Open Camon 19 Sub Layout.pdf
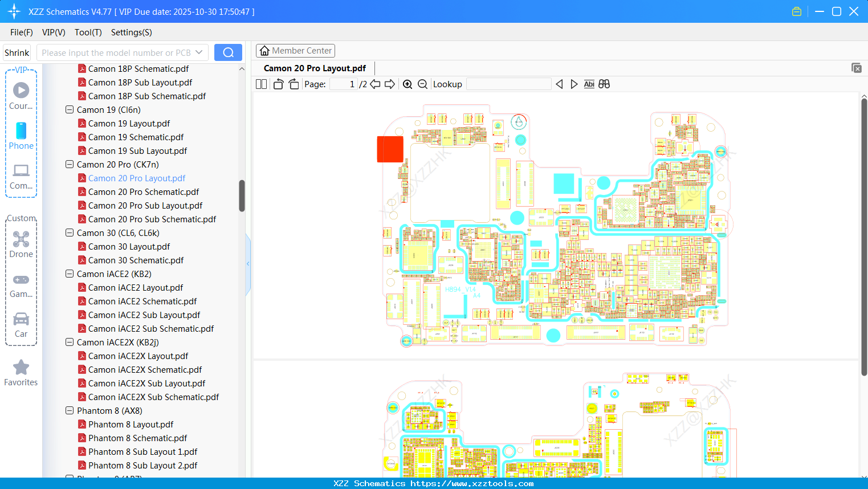The image size is (868, 489). coord(137,150)
